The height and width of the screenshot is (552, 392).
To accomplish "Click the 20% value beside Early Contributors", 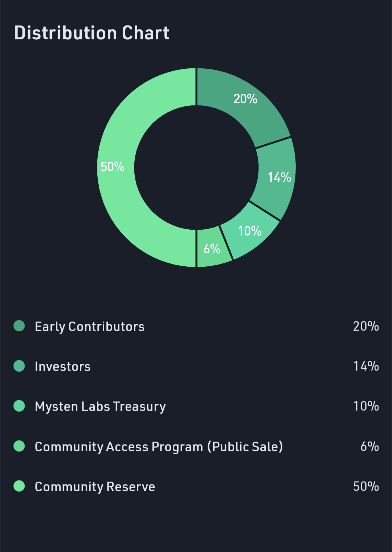I will pyautogui.click(x=366, y=326).
